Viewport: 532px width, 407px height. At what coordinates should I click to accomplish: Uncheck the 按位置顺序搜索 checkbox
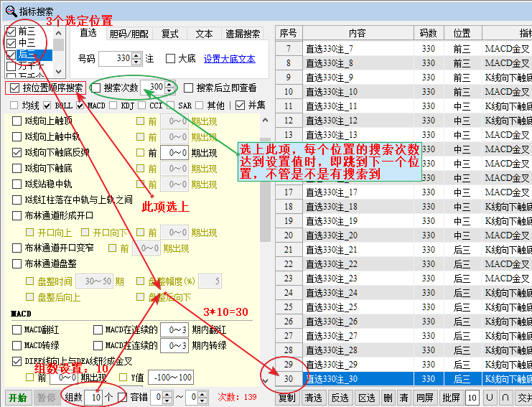[12, 88]
